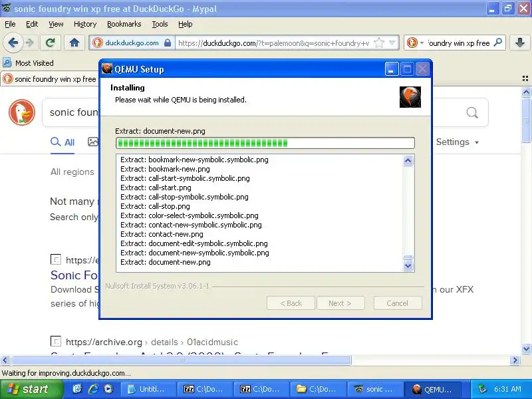Select the All search results tab
Screen dimensions: 532x399
point(63,142)
